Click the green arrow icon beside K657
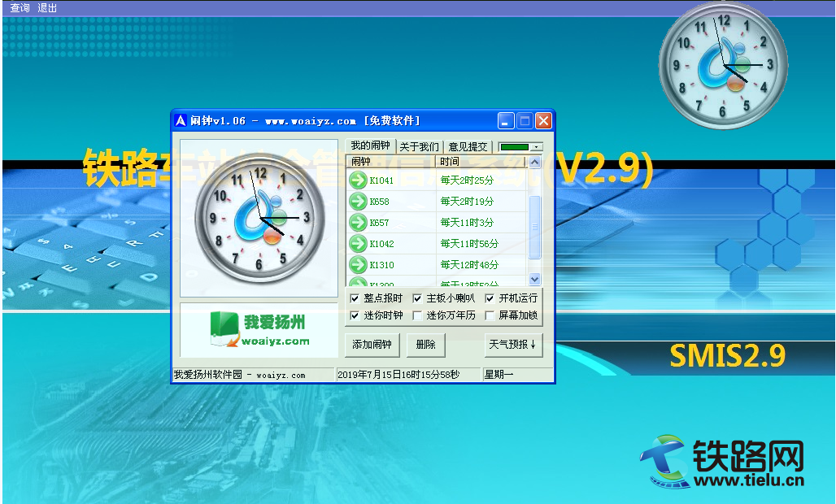The width and height of the screenshot is (836, 504). [358, 222]
